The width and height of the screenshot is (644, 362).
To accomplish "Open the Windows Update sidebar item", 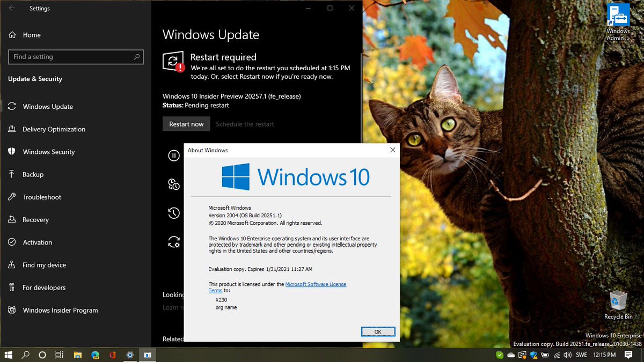I will (76, 107).
